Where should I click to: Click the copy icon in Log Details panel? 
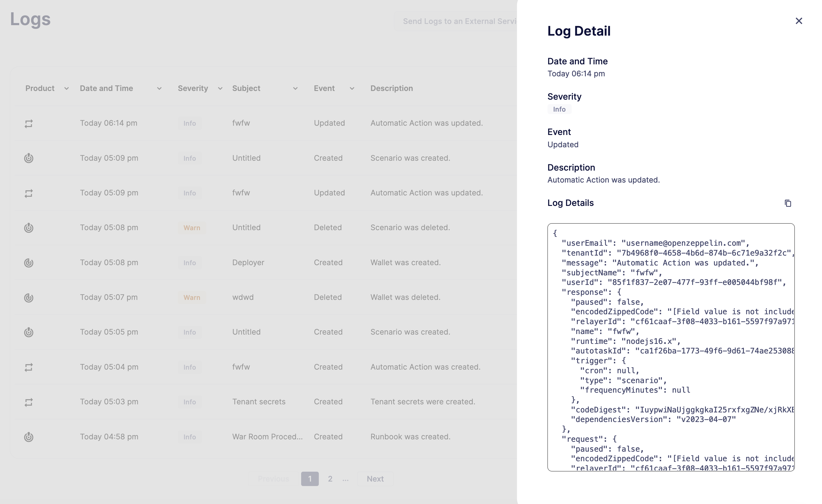(x=788, y=203)
